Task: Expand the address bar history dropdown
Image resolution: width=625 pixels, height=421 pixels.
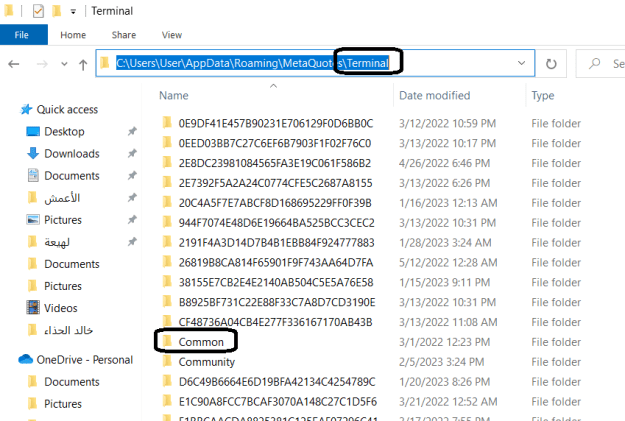Action: pyautogui.click(x=521, y=63)
